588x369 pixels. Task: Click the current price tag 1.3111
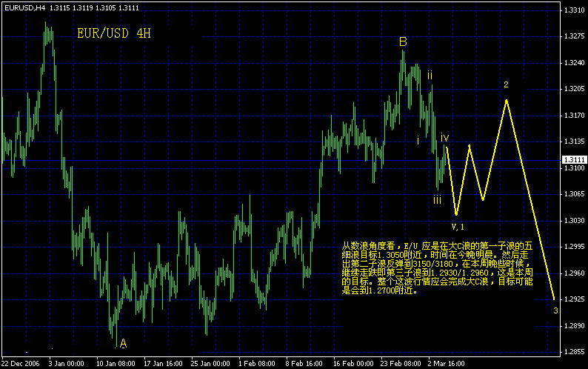(575, 160)
